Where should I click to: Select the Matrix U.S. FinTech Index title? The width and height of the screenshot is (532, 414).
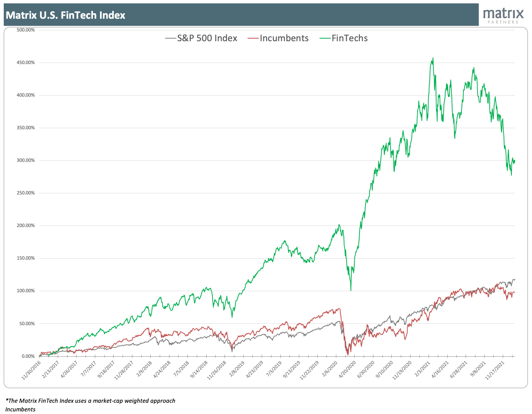(x=65, y=15)
